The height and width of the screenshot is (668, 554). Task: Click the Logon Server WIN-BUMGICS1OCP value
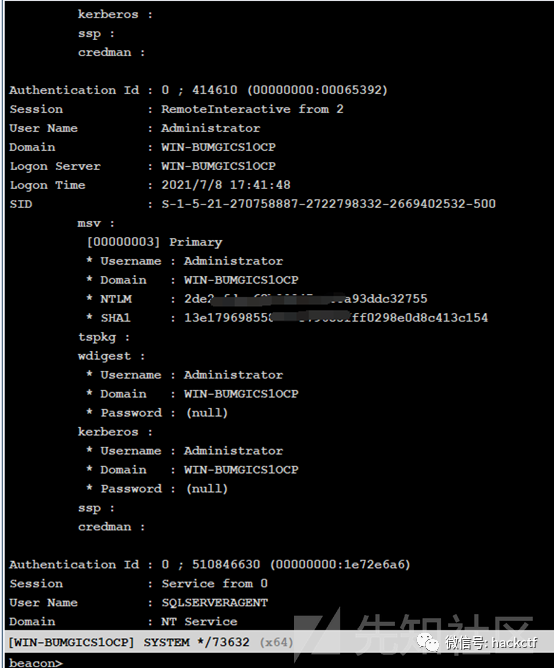click(218, 166)
